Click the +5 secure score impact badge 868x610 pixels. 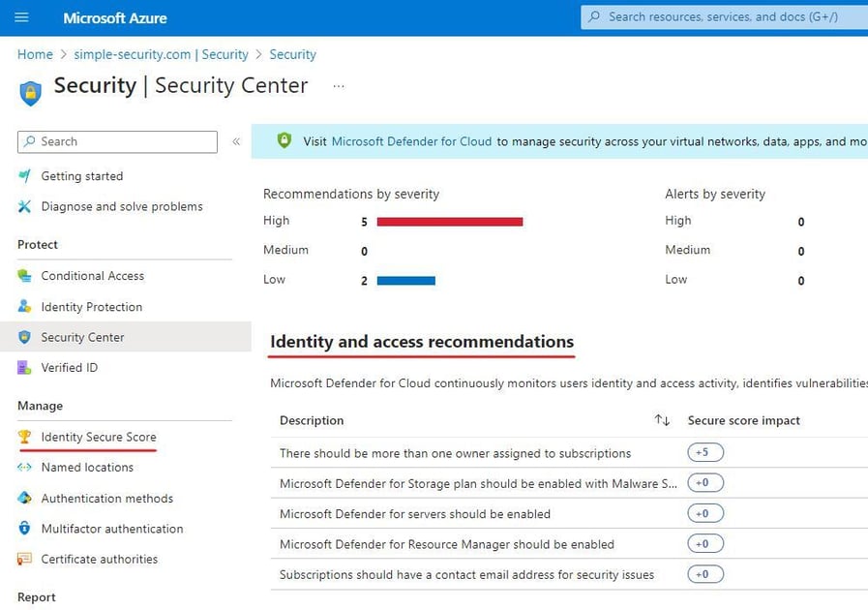(705, 452)
